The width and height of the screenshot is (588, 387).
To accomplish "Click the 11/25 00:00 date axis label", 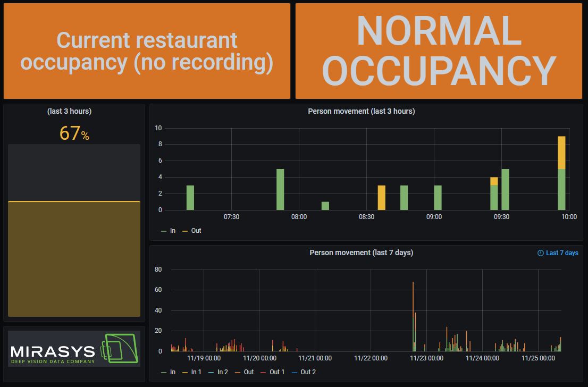I will coord(538,358).
